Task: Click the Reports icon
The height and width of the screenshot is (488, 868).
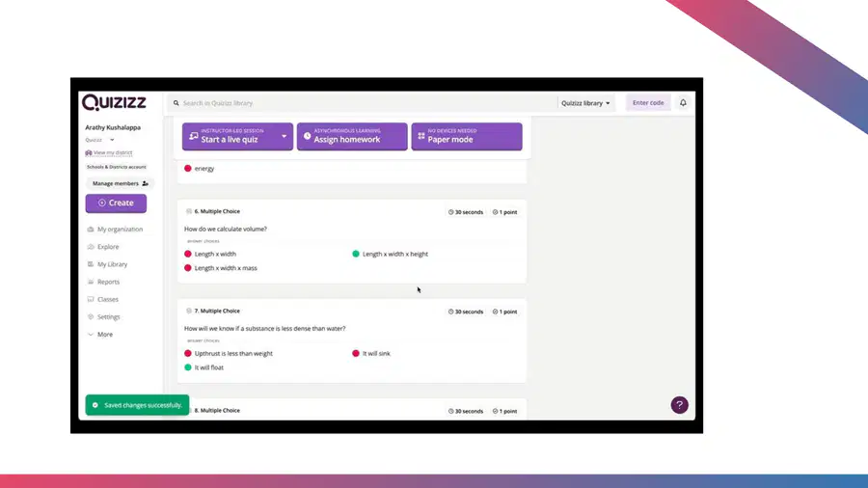Action: tap(91, 283)
